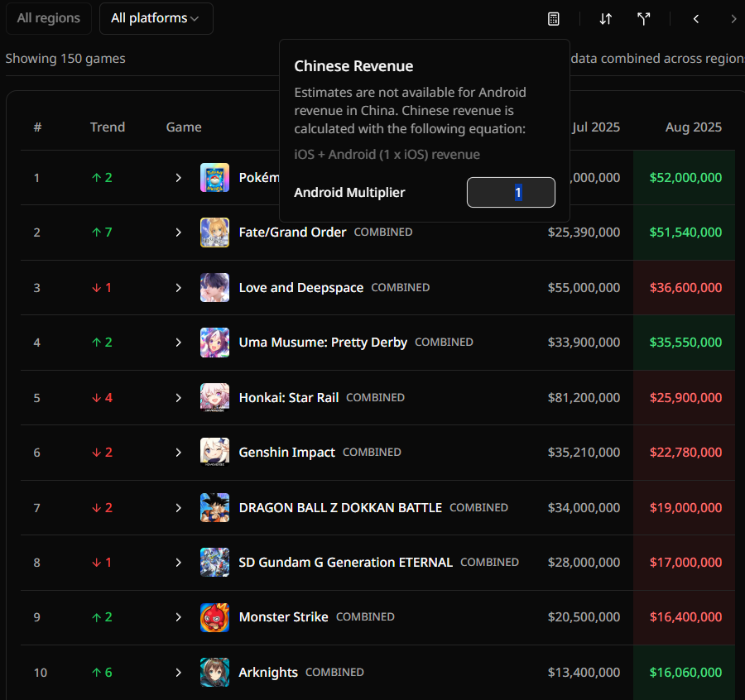The image size is (745, 700).
Task: Click the Game column header
Action: click(184, 127)
